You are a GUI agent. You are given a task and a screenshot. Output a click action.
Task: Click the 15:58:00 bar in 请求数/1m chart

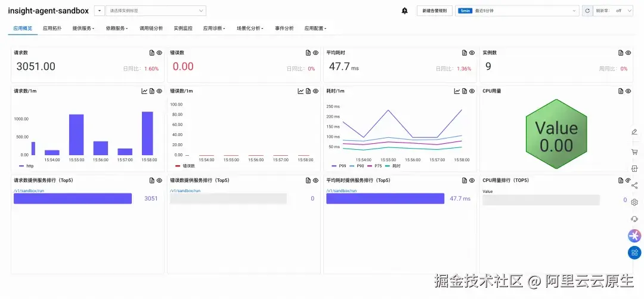147,133
